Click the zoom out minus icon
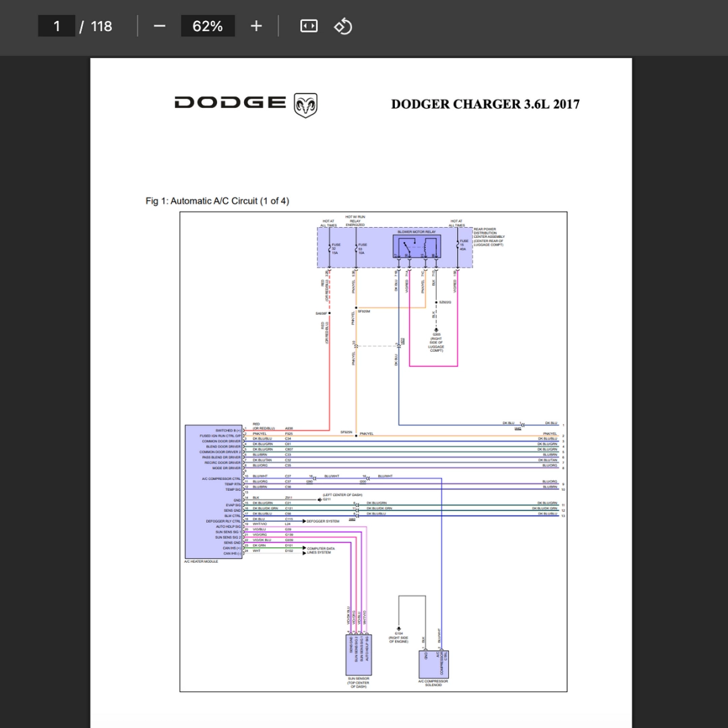This screenshot has width=728, height=728. coord(159,26)
